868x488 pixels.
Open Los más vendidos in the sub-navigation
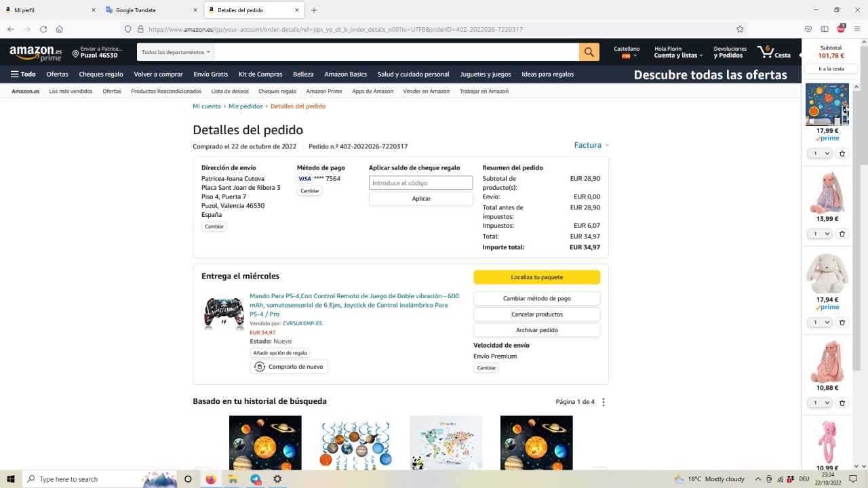[x=71, y=91]
